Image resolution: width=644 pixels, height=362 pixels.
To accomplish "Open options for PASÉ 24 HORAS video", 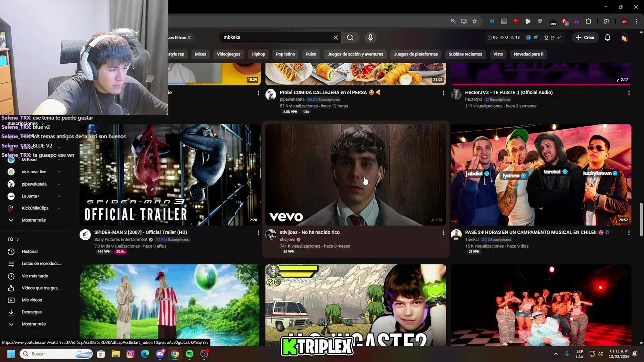I will (629, 233).
